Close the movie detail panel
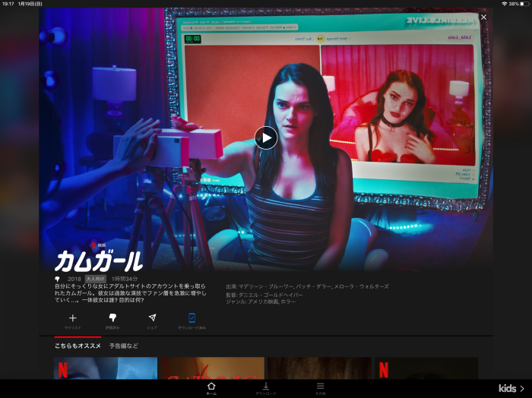532x398 pixels. point(483,17)
